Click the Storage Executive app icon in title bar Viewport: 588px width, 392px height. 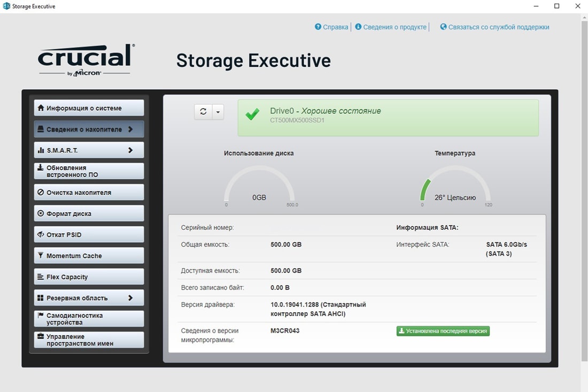(x=6, y=6)
